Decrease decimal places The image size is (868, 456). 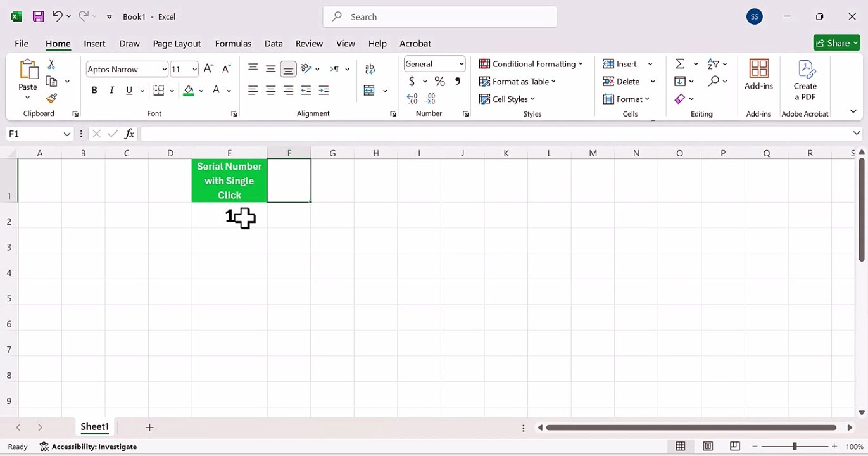(430, 99)
